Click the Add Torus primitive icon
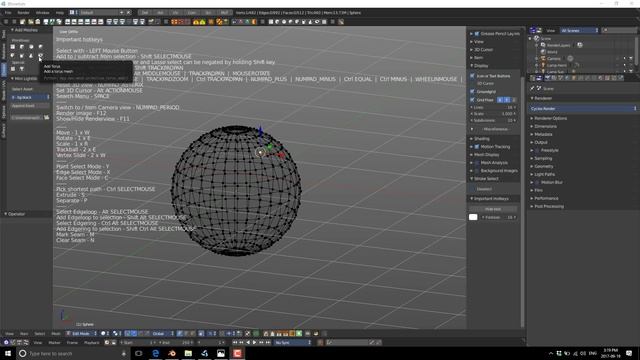Screen dimensions: 640x360 [x=40, y=55]
